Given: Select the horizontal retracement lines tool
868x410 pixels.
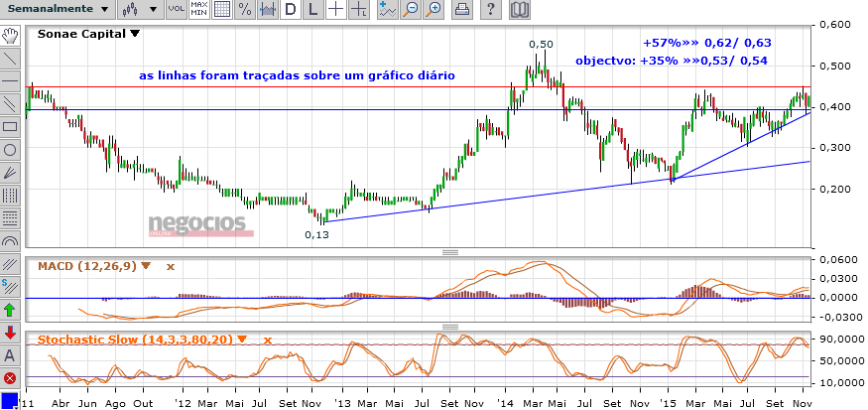Looking at the screenshot, I should pyautogui.click(x=10, y=217).
